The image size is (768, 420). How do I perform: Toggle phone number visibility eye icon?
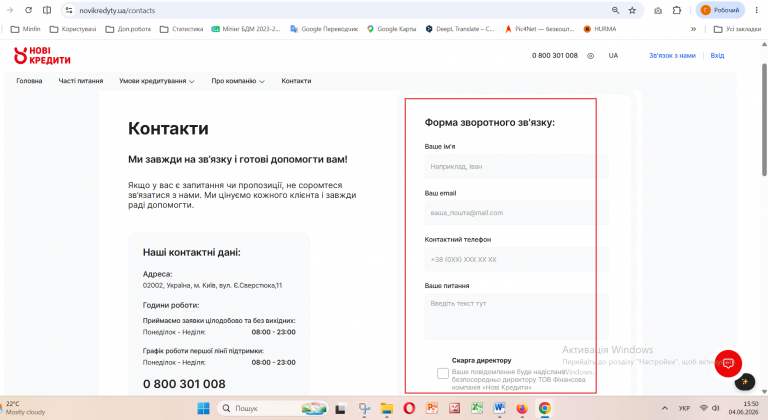590,56
